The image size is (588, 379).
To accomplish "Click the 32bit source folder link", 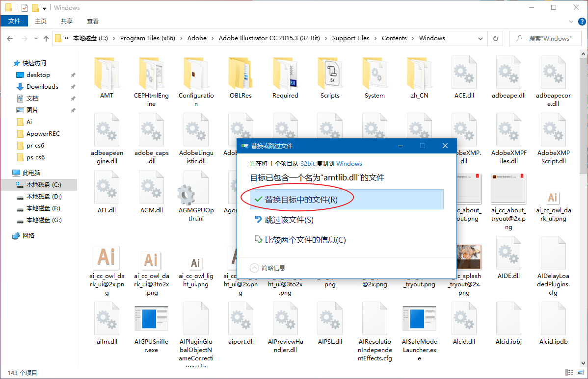I will [308, 164].
